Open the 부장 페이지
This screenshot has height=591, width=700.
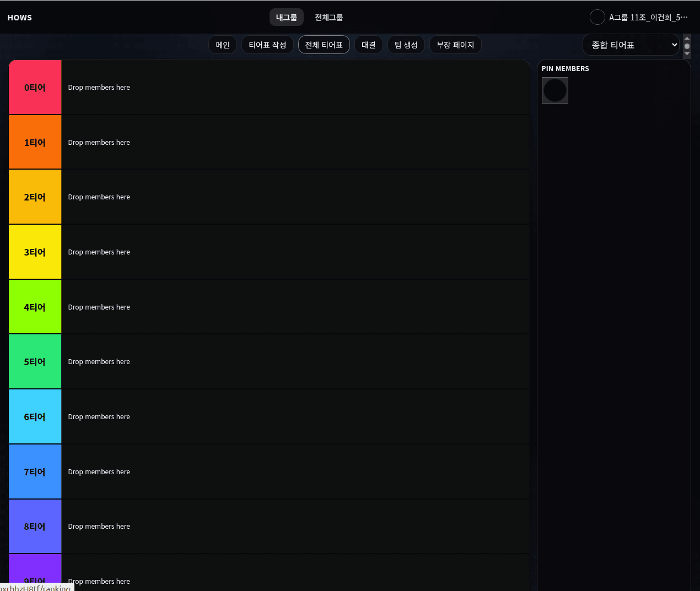pyautogui.click(x=455, y=45)
